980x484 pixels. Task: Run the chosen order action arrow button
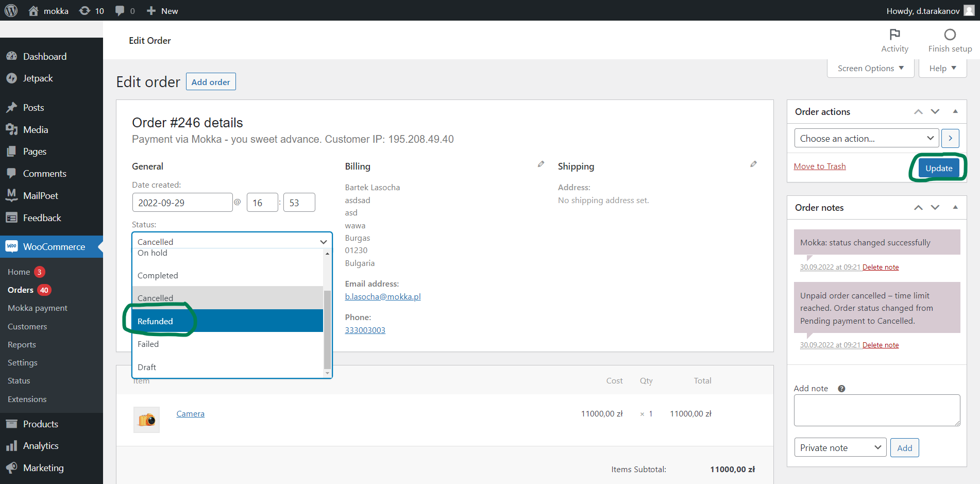pyautogui.click(x=950, y=138)
